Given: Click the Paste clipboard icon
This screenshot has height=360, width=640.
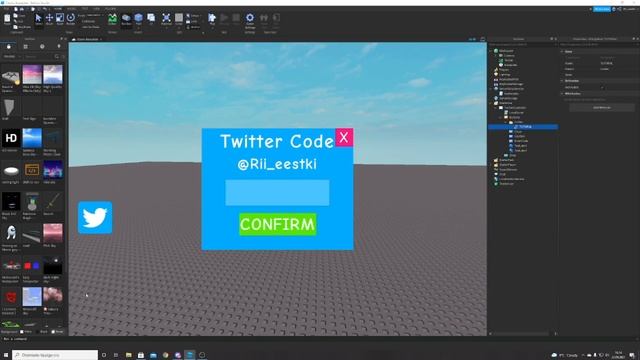Looking at the screenshot, I should pos(7,19).
